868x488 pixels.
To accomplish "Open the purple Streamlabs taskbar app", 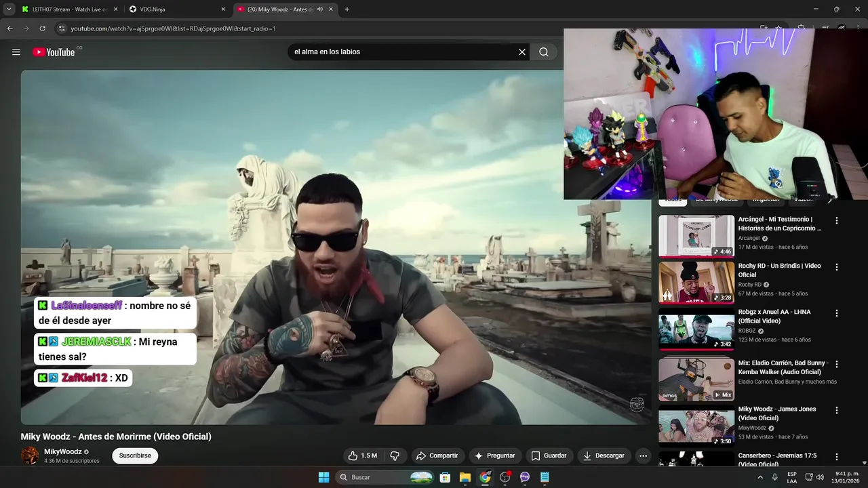I will pos(525,477).
